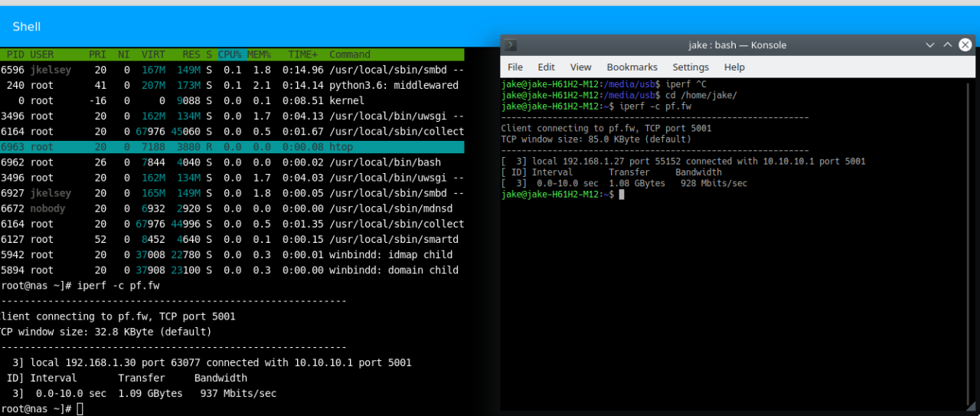Sort htop by the PID column header

pyautogui.click(x=15, y=54)
